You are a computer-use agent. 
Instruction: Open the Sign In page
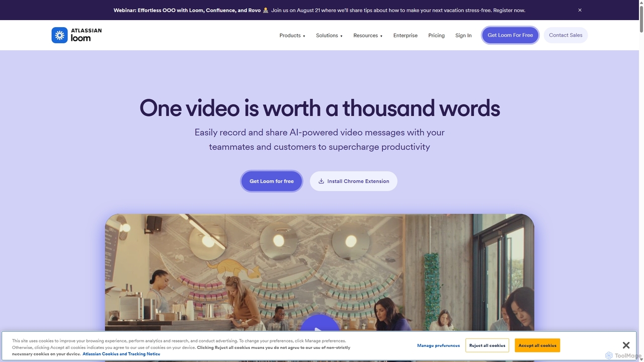[463, 35]
